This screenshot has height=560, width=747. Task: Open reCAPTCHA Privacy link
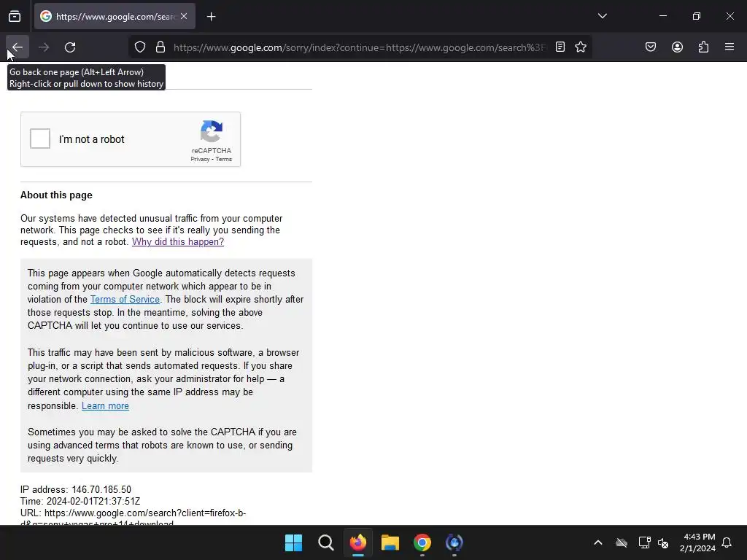click(200, 160)
